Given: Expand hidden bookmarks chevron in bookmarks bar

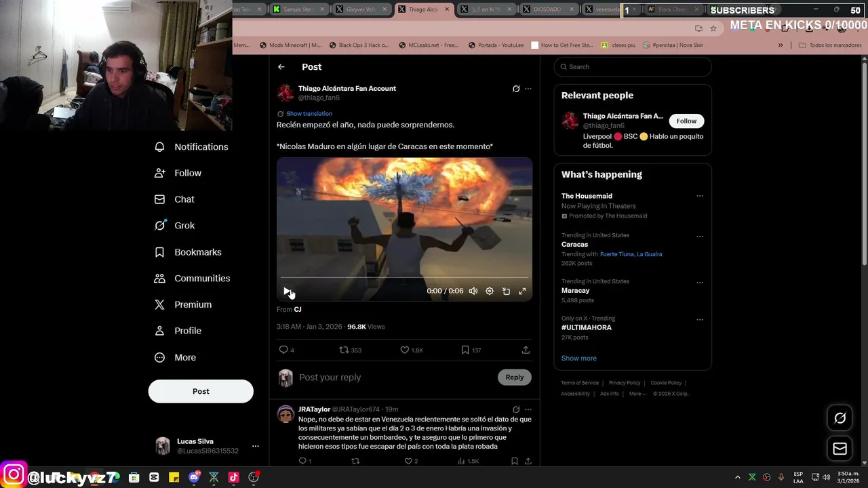Looking at the screenshot, I should [x=781, y=45].
